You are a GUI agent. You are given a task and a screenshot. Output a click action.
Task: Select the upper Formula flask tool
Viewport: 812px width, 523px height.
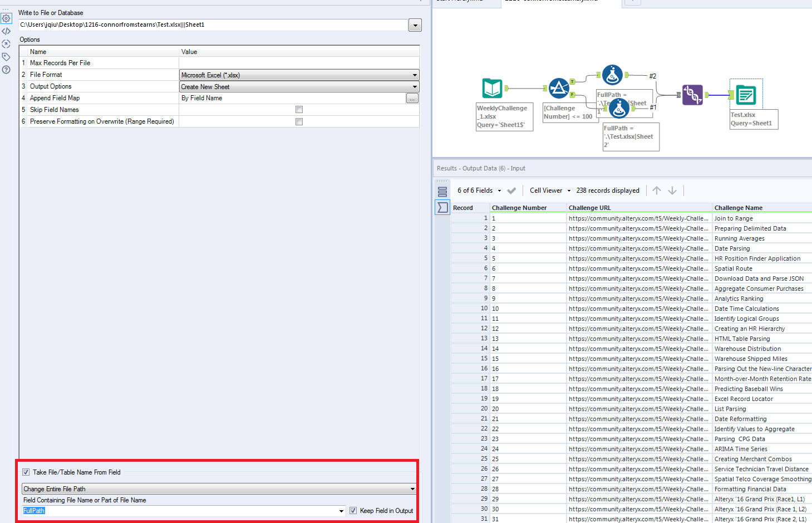pos(612,75)
